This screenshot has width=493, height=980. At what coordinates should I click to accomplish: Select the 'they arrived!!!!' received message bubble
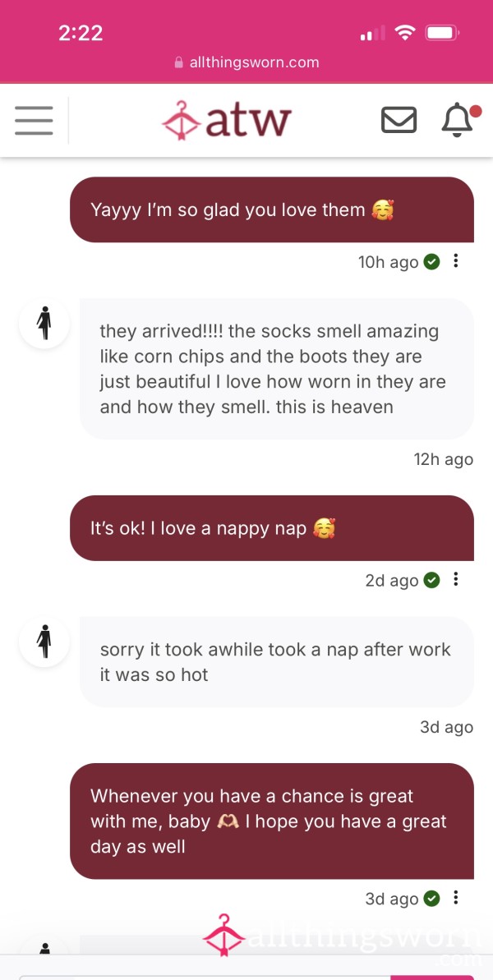[x=277, y=369]
